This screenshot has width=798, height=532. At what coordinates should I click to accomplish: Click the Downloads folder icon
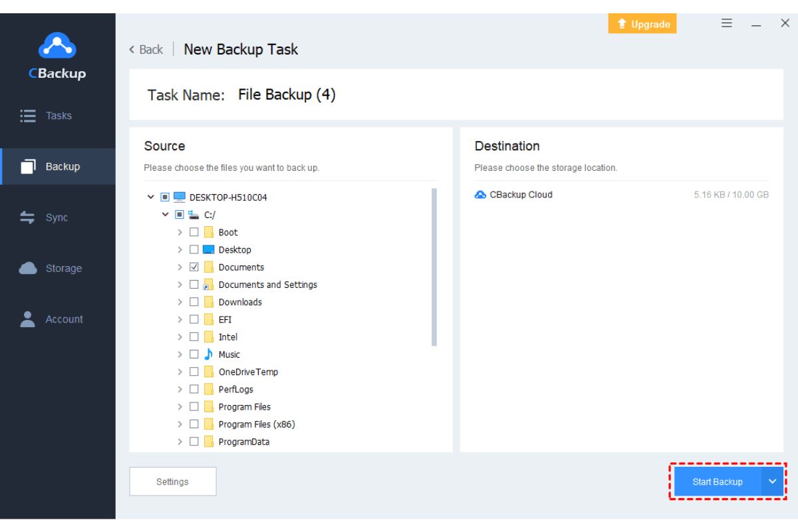209,302
